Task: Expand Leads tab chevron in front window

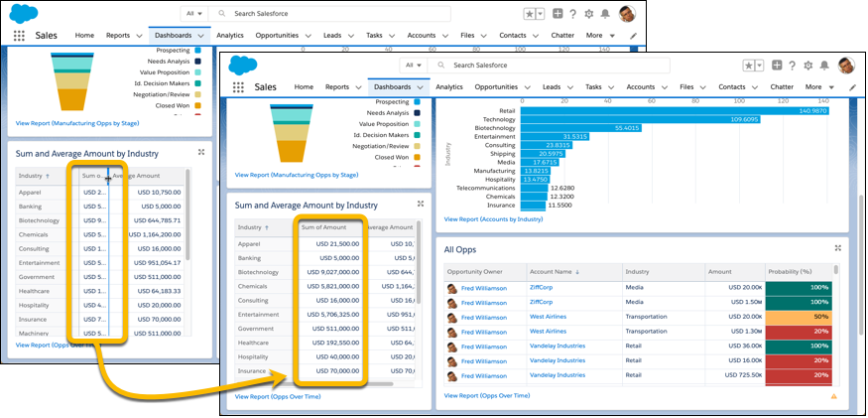Action: click(570, 87)
